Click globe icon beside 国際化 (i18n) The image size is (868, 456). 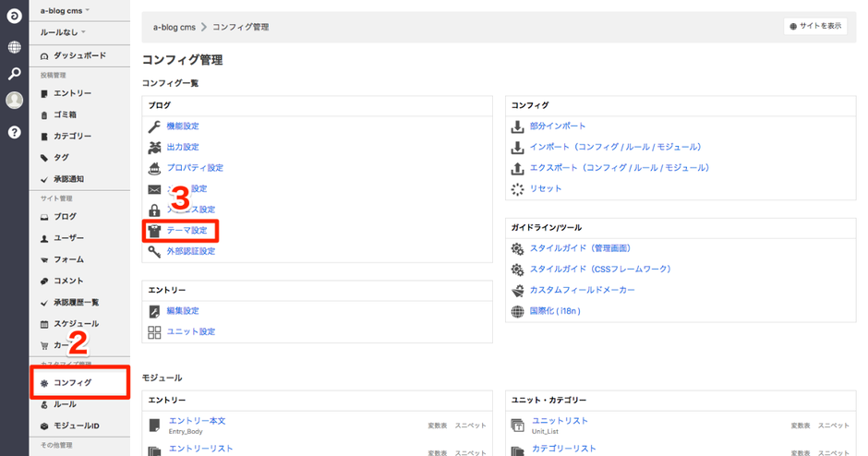pyautogui.click(x=517, y=312)
